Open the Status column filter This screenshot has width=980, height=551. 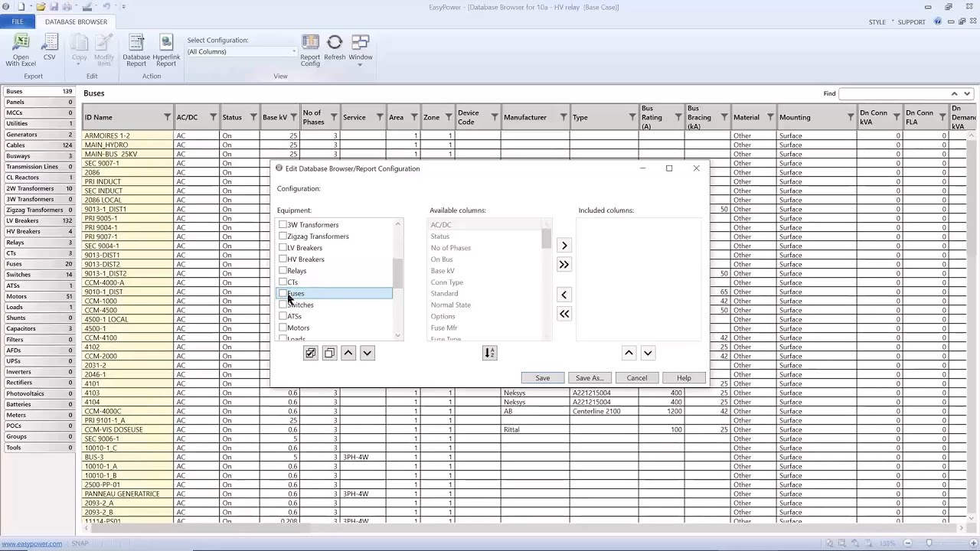coord(253,117)
